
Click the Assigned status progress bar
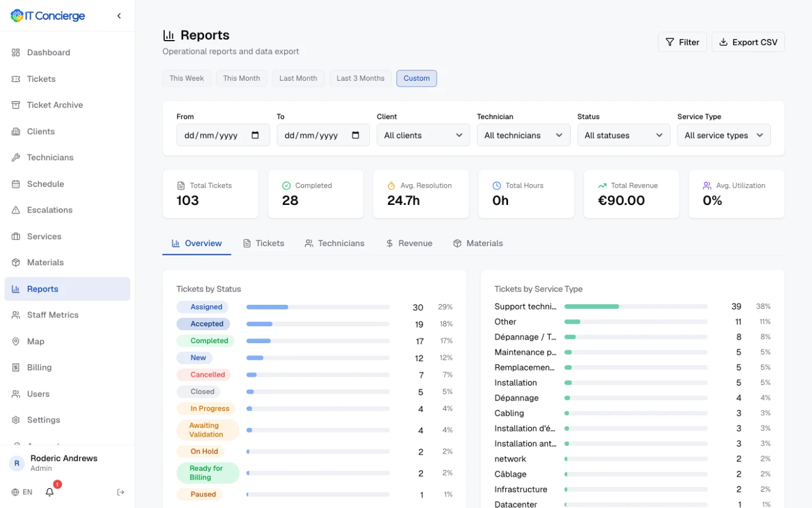coord(318,307)
